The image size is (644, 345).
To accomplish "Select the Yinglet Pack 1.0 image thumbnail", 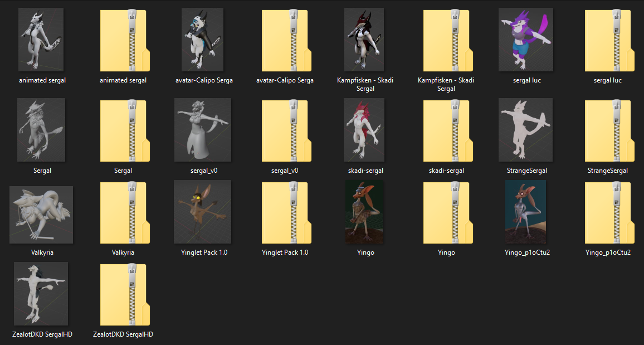I will click(x=202, y=212).
